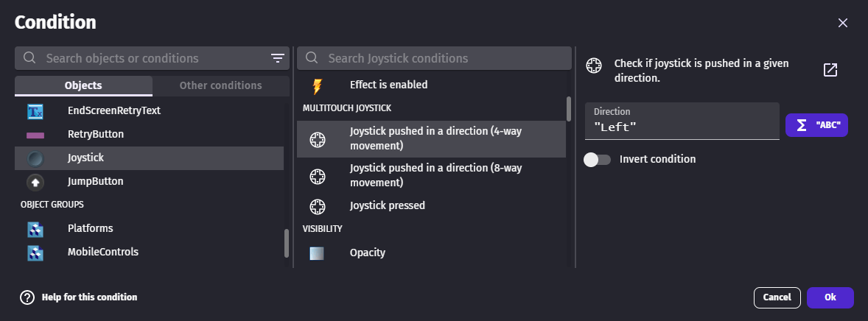
Task: Click the JumpButton object arrow icon
Action: [35, 182]
